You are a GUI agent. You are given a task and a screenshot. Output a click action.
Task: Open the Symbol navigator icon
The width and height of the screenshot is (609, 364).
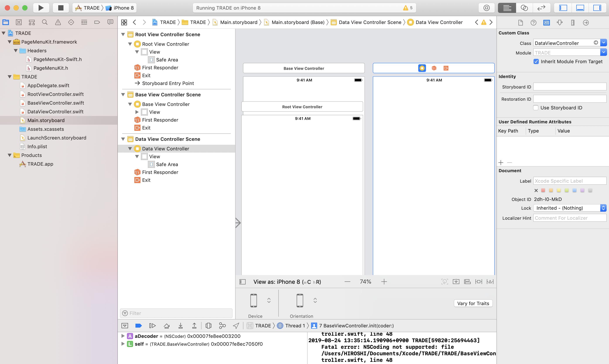coord(32,22)
